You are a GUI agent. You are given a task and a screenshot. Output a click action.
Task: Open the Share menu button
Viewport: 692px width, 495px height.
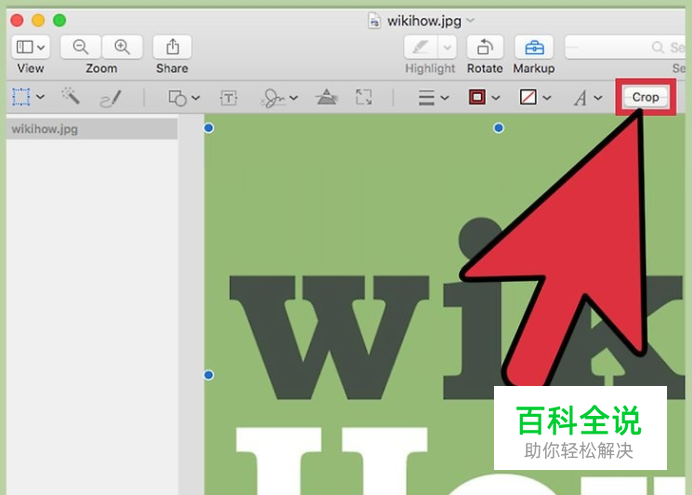pos(173,47)
